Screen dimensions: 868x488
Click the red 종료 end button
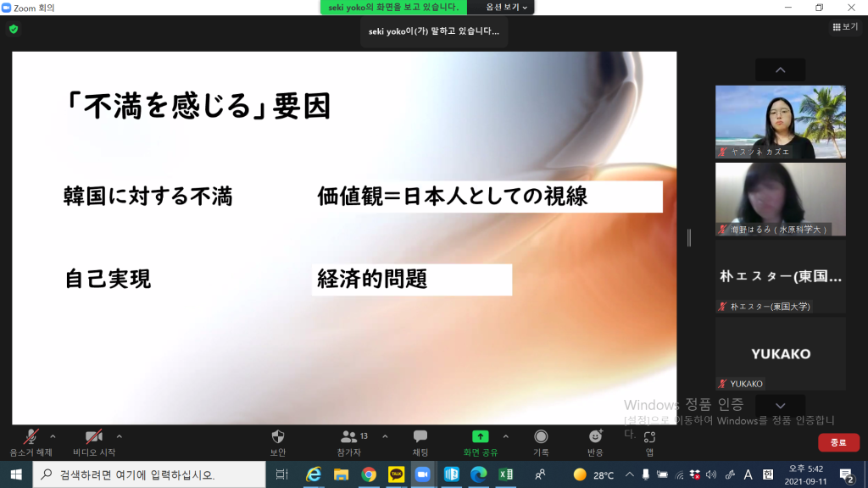point(837,442)
